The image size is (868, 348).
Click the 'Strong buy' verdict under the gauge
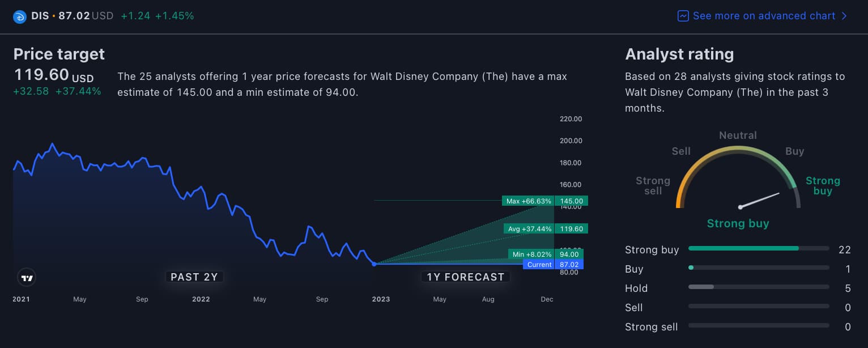(738, 223)
